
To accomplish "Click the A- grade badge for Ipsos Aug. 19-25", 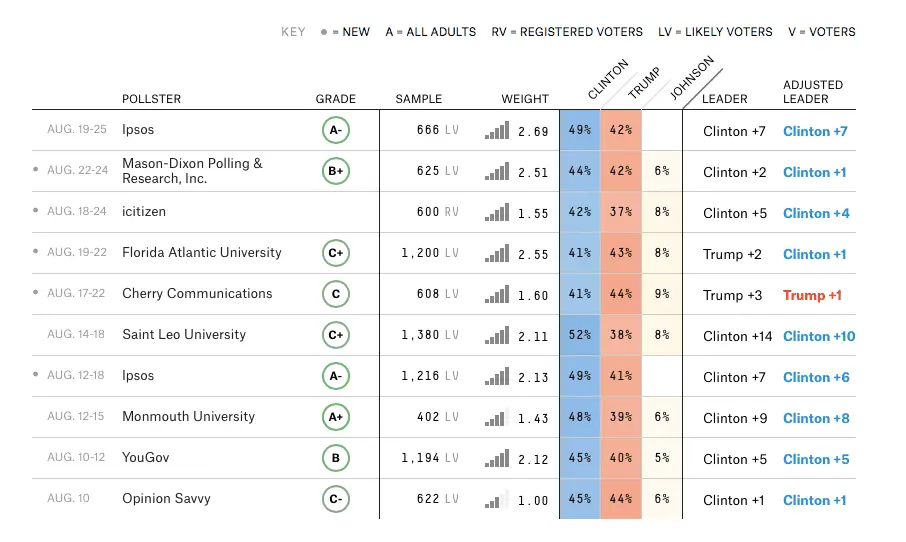I will (335, 131).
